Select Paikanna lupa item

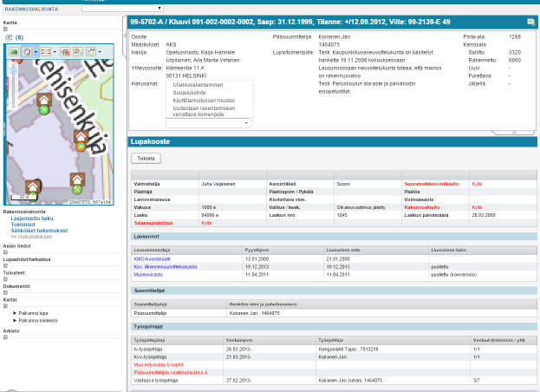pos(33,313)
